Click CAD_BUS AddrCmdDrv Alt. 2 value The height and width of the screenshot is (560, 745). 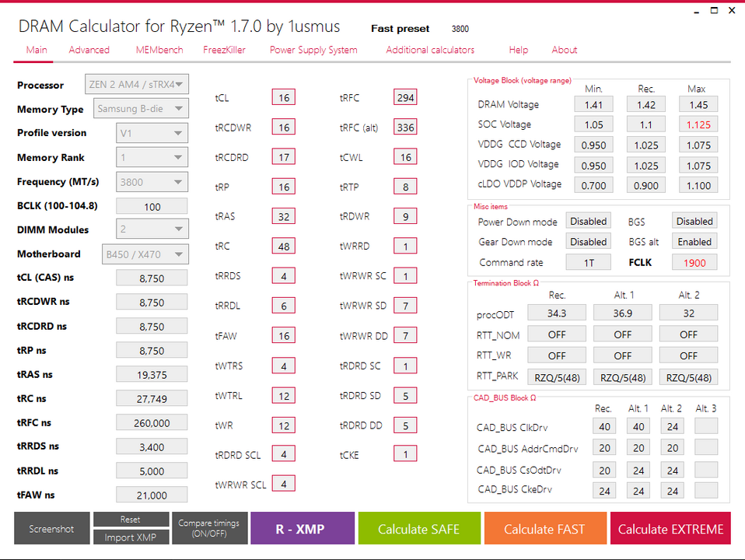click(673, 447)
